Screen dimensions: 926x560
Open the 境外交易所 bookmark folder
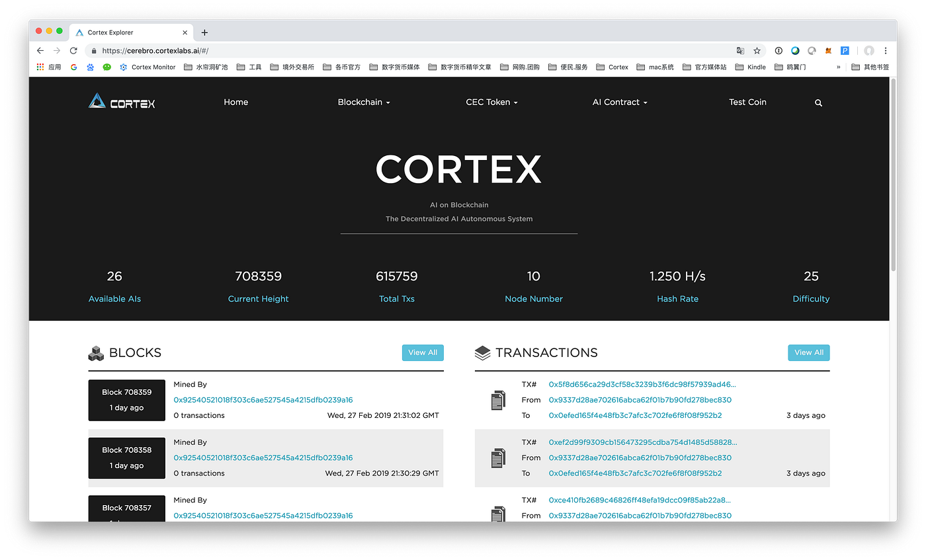pos(292,67)
